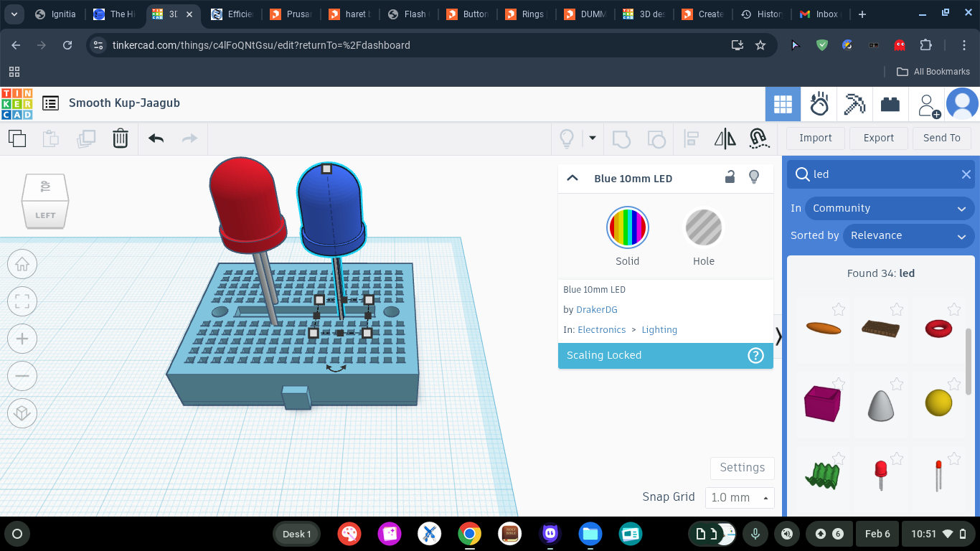Click the Export button
The image size is (980, 551).
(x=879, y=138)
